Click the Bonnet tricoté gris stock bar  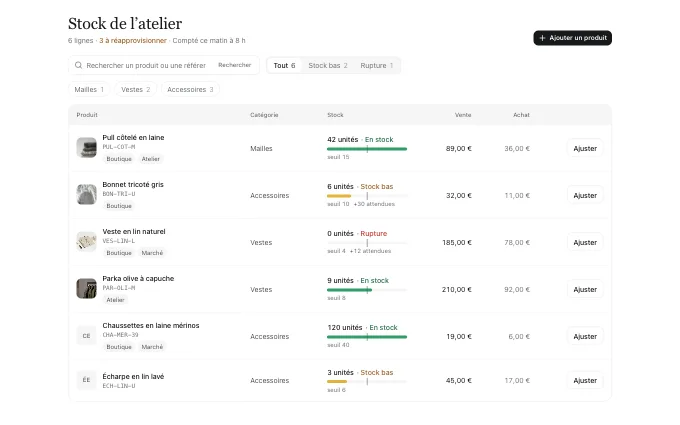tap(367, 196)
